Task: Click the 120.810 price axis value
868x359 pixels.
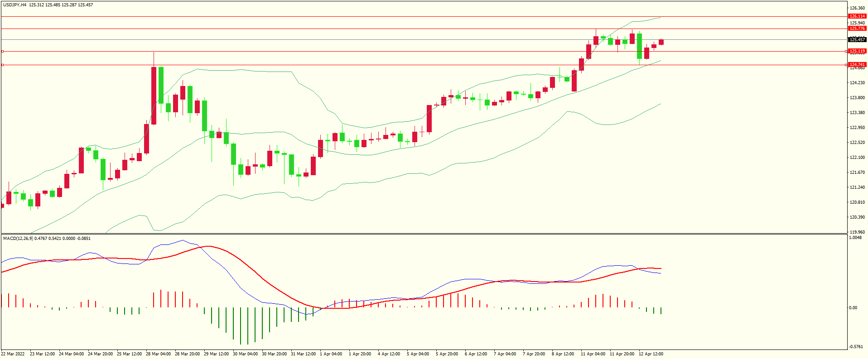Action: (x=857, y=202)
